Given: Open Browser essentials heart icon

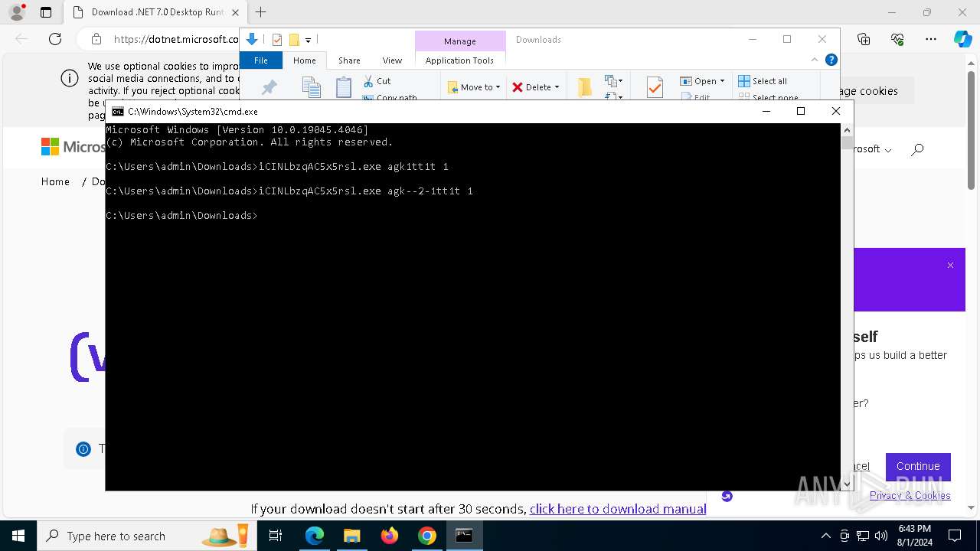Looking at the screenshot, I should tap(897, 39).
